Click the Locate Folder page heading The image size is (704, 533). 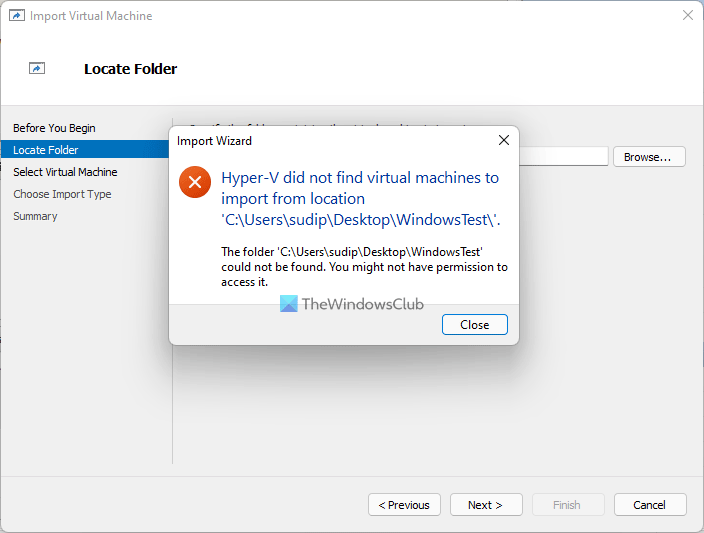(x=131, y=69)
